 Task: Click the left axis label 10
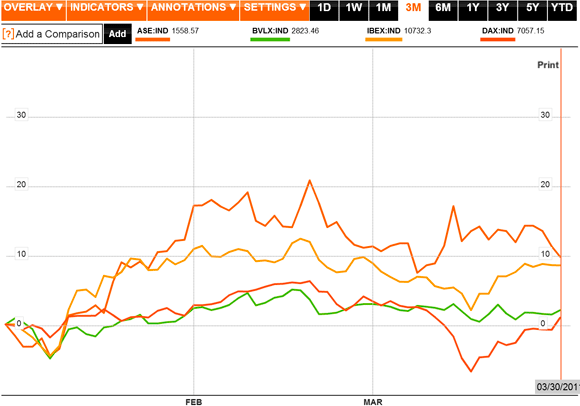21,254
